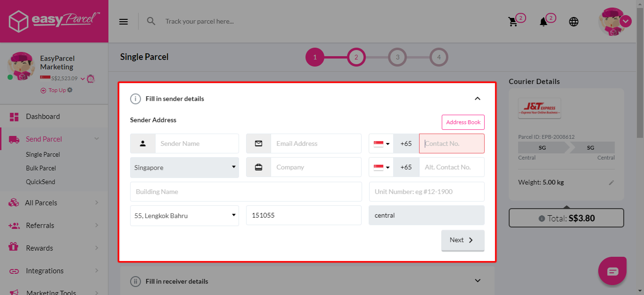View notifications bell with 2 alerts
Screen dimensions: 644x295
545,21
